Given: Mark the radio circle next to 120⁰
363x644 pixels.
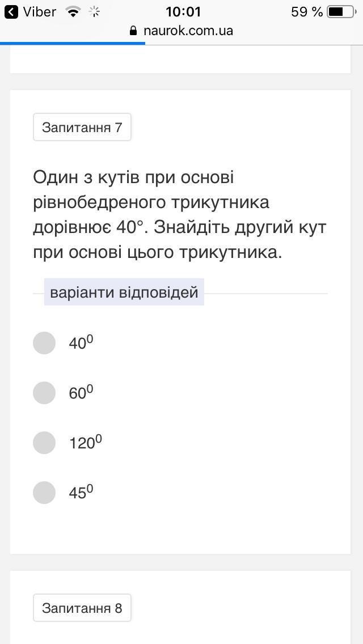Looking at the screenshot, I should point(44,443).
